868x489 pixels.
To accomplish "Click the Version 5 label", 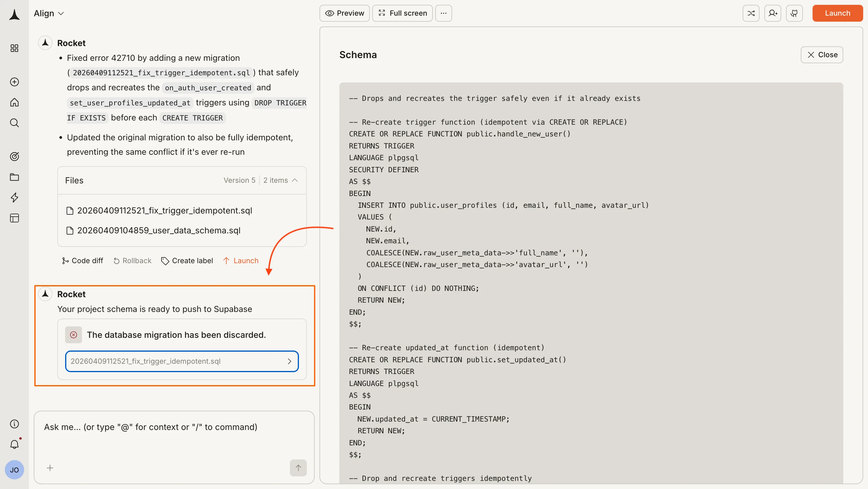I will coord(240,180).
